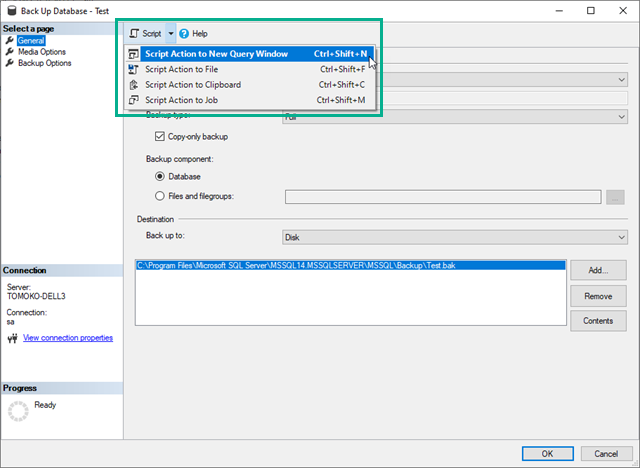Click the Script to File menu icon
Image resolution: width=640 pixels, height=469 pixels.
(133, 69)
